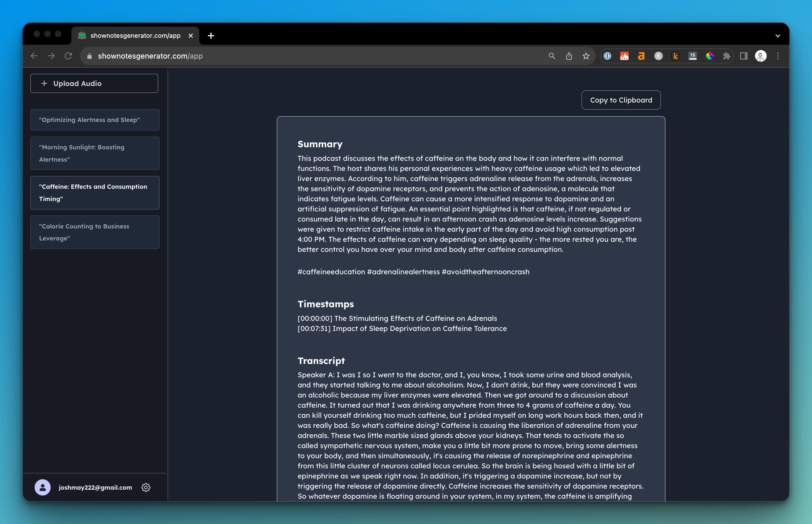Go forward with browser forward arrow
The height and width of the screenshot is (524, 812).
pos(51,56)
